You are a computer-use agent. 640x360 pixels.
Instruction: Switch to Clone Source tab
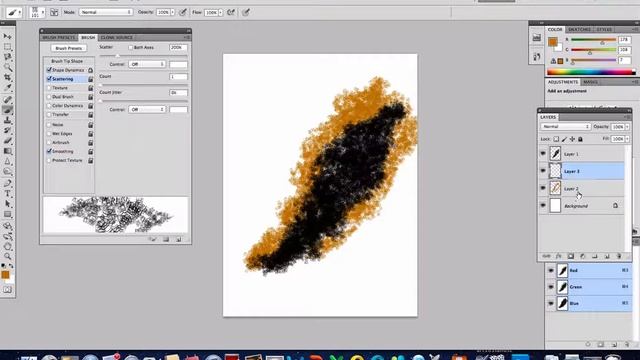[117, 38]
